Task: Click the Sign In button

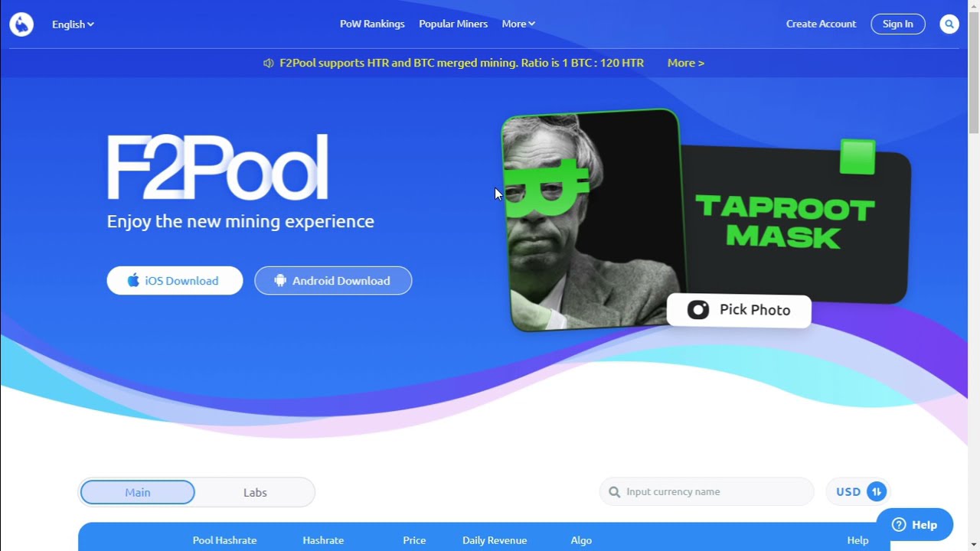Action: pyautogui.click(x=898, y=24)
